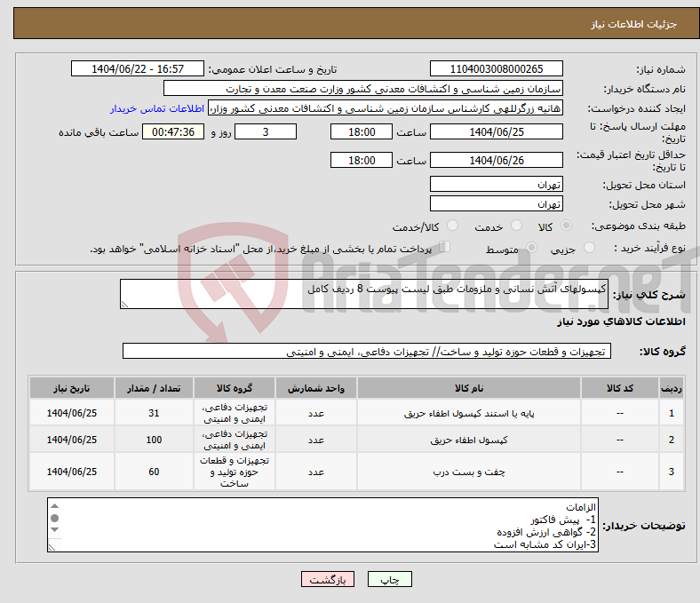This screenshot has width=700, height=603.
Task: Click the جزئیات اطلاعات نیاز page header
Action: tap(634, 24)
